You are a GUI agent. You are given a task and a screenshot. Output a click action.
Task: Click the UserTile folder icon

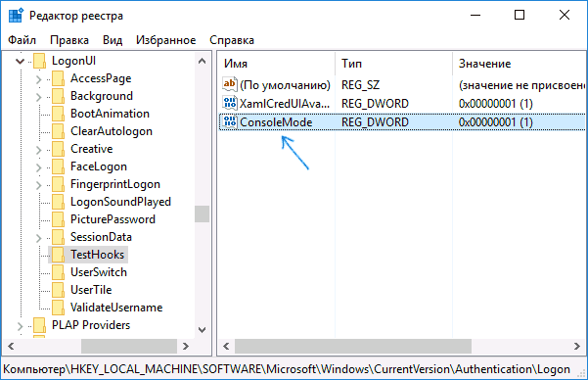pos(58,290)
